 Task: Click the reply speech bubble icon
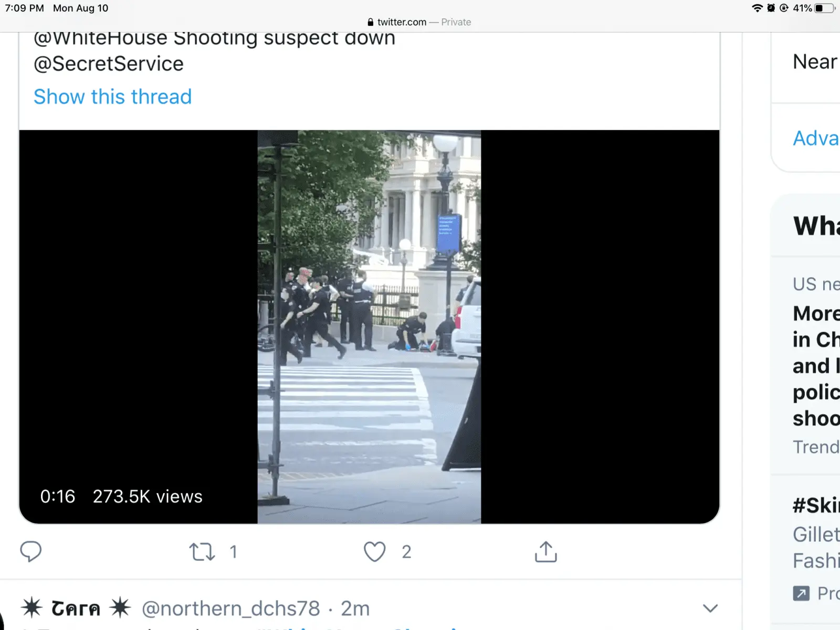30,551
